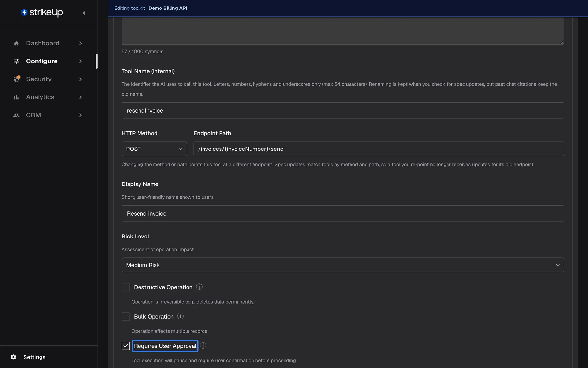Click the Security shield icon
588x368 pixels.
click(16, 79)
